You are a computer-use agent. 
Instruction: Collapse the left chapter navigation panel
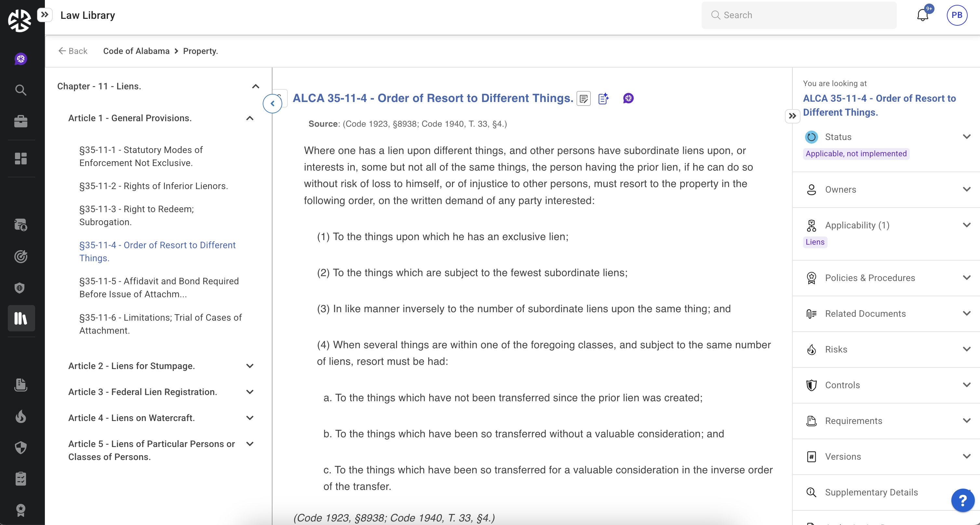[x=272, y=103]
